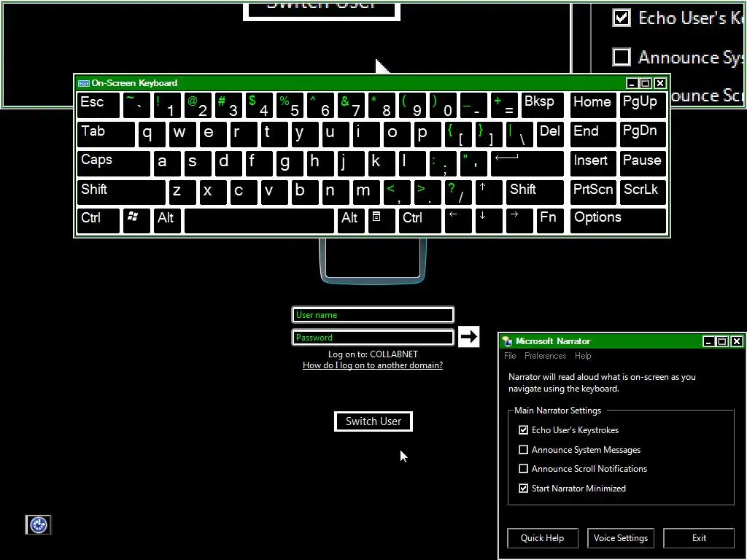747x560 pixels.
Task: Tap the PgDn key
Action: 643,134
